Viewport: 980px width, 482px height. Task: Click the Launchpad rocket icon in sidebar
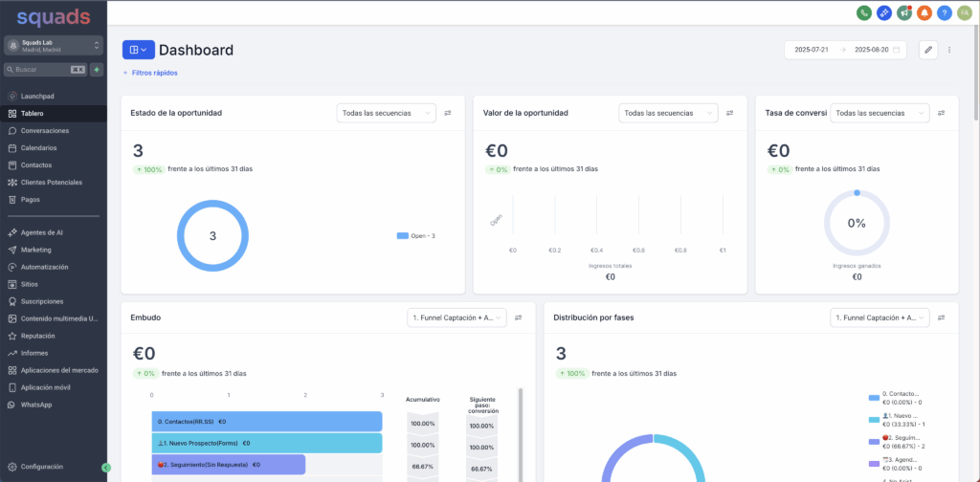click(x=12, y=97)
